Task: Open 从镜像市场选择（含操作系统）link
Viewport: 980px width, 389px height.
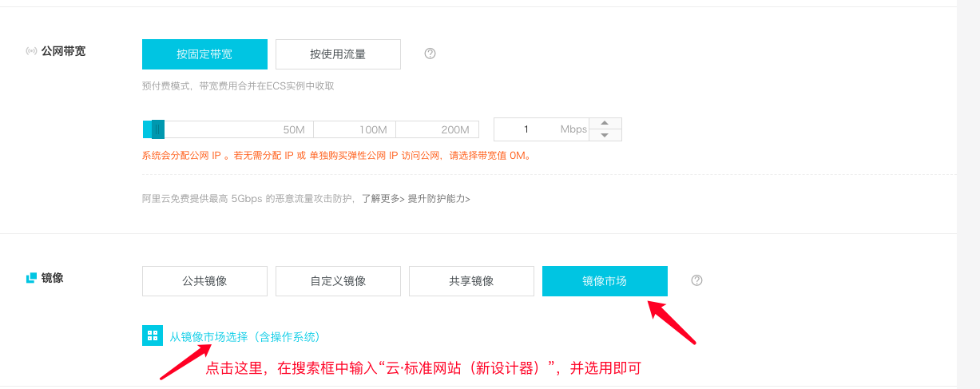Action: coord(245,336)
